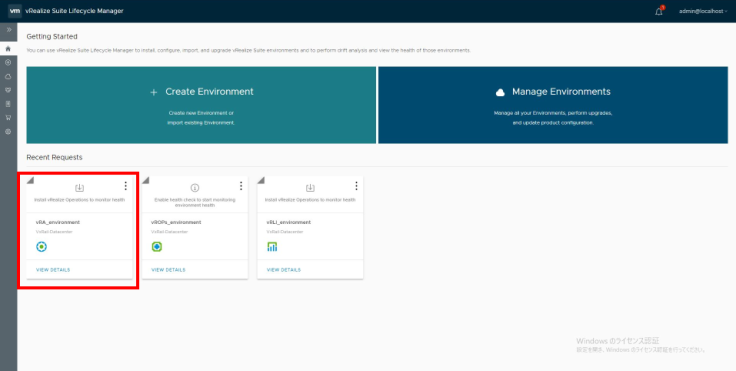Click the VMware vm logo

[x=15, y=11]
